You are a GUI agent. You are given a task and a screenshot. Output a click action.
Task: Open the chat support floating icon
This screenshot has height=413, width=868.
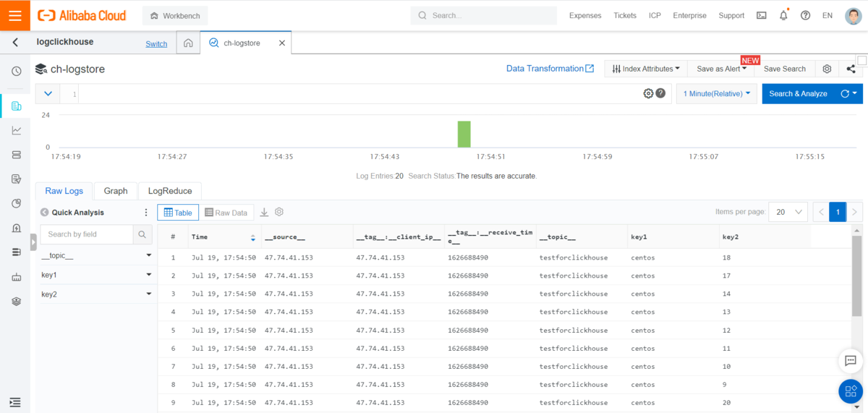pos(851,361)
